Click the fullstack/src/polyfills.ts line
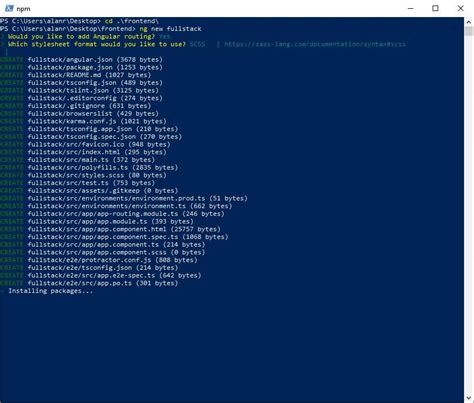The width and height of the screenshot is (474, 403). (x=89, y=168)
